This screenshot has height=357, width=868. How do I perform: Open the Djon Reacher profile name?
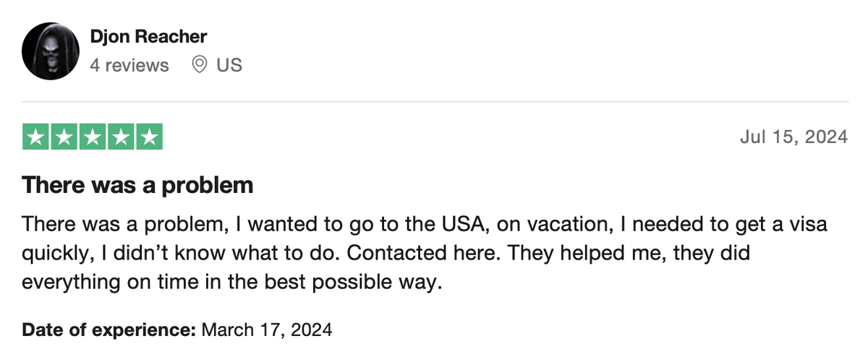[x=148, y=36]
